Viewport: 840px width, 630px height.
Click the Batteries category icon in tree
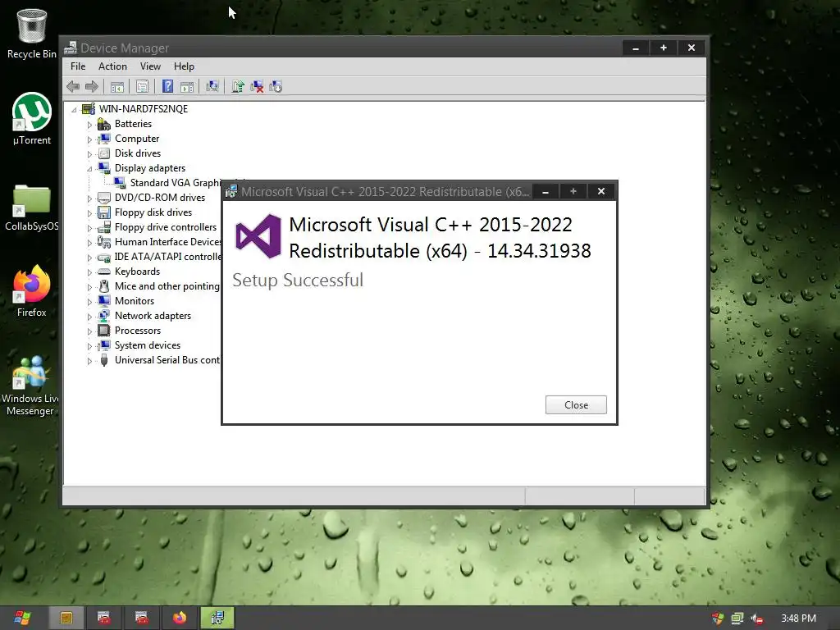point(104,125)
